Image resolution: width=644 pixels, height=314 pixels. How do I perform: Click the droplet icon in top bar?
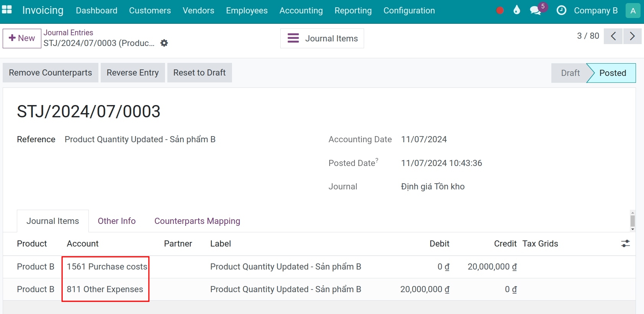(517, 10)
